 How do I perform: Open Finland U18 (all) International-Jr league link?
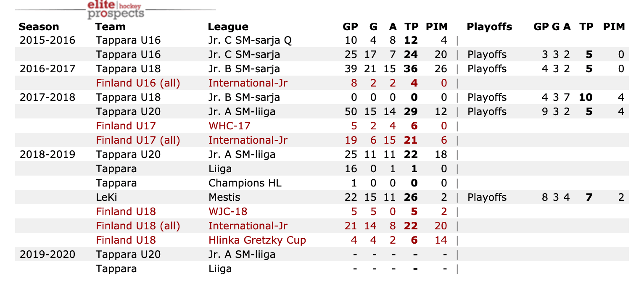pos(248,226)
